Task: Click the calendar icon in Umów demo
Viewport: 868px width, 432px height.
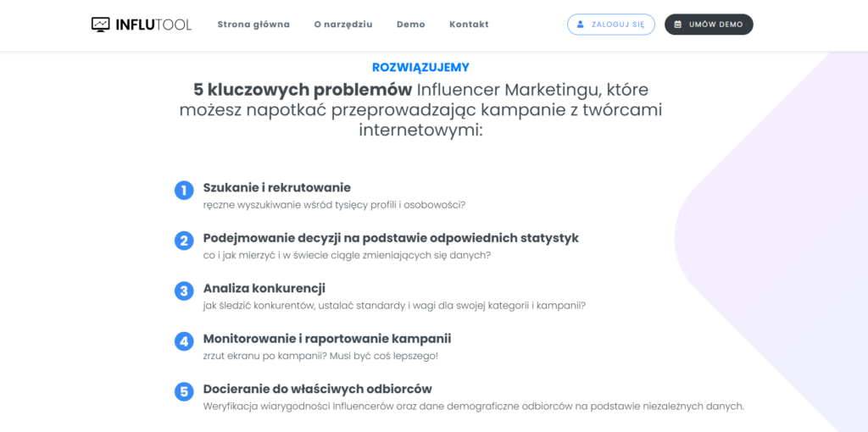Action: (x=677, y=25)
